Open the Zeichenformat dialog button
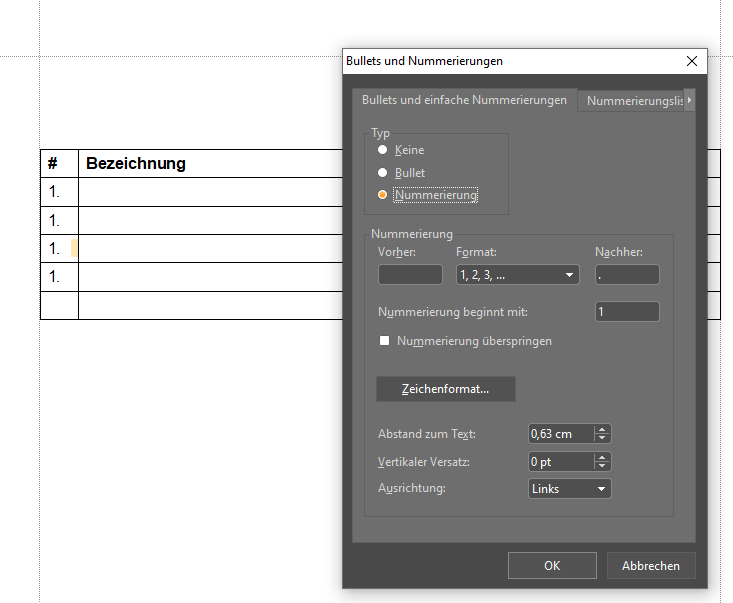The height and width of the screenshot is (603, 733). point(446,389)
